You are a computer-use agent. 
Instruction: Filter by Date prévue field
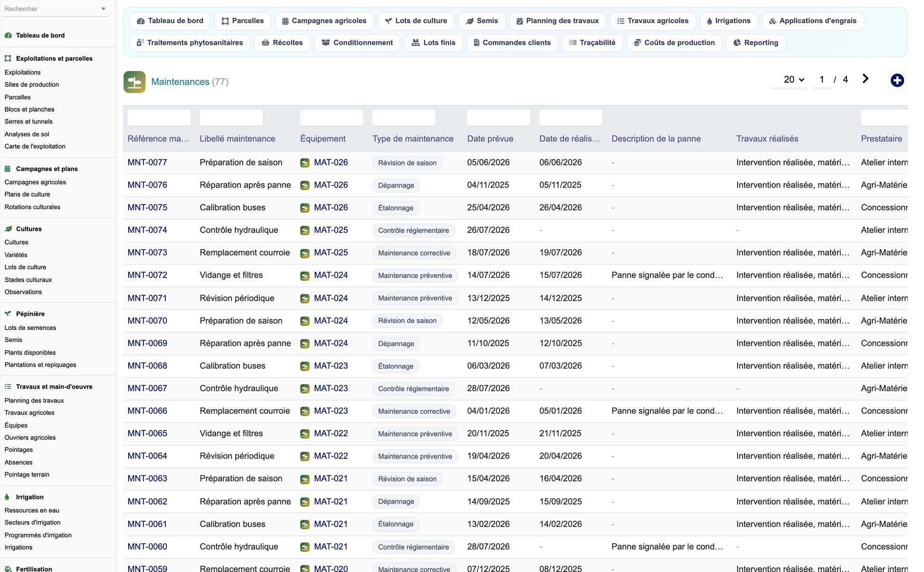click(499, 117)
